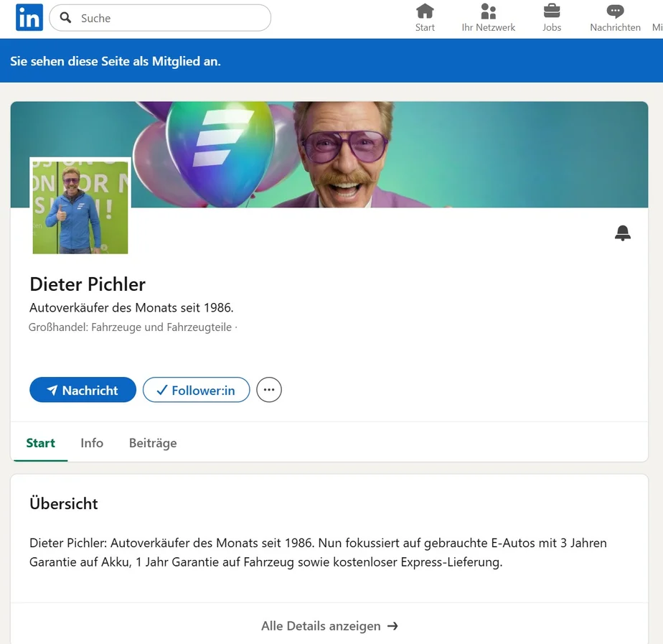Switch to the Info tab

(92, 443)
